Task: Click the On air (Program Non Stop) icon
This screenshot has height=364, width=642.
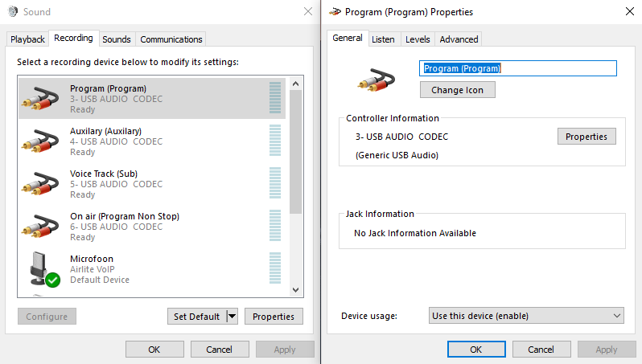Action: click(x=40, y=227)
